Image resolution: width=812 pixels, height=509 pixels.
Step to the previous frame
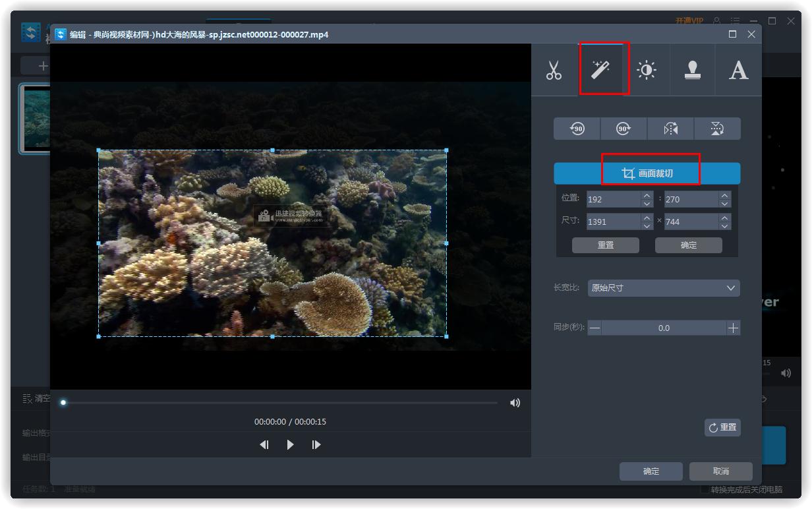pyautogui.click(x=264, y=445)
